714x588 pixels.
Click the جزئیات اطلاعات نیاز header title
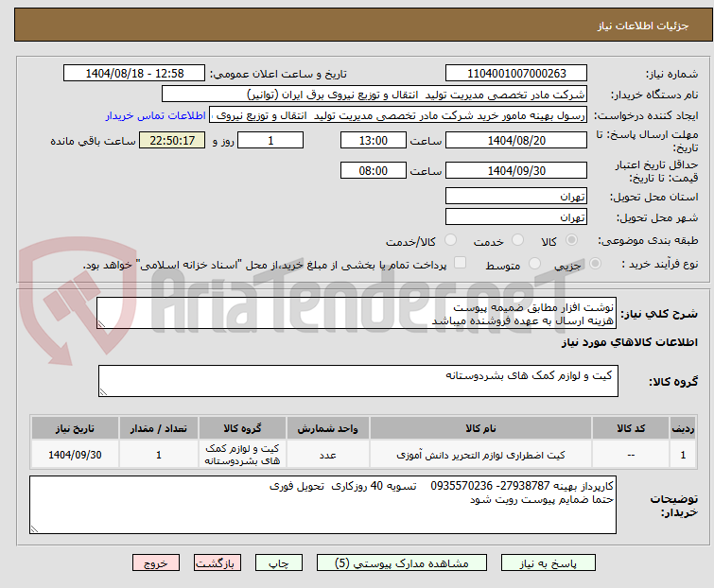coord(643,26)
